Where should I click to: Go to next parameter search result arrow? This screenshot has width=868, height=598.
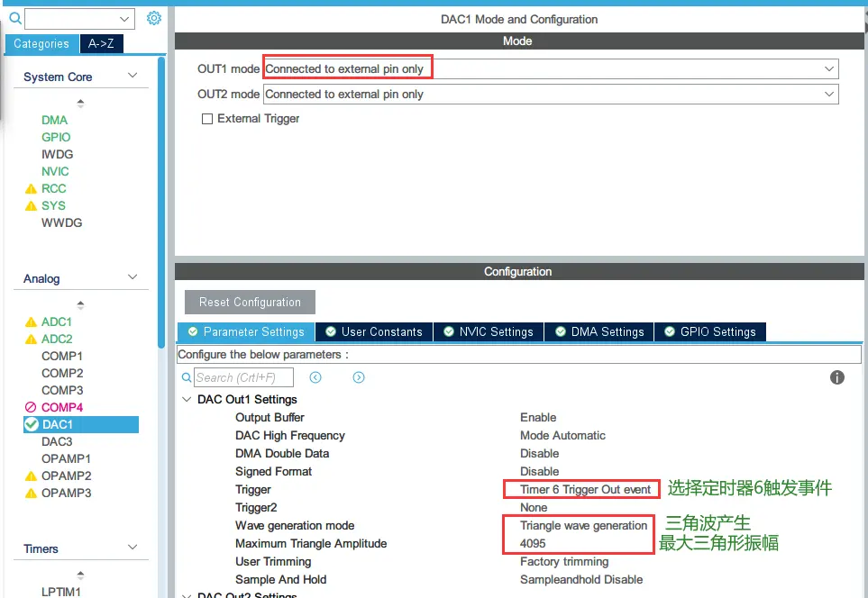pos(359,377)
